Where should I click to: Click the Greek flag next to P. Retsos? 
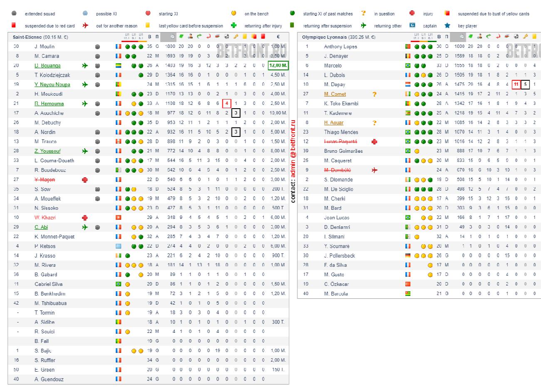coord(119,246)
